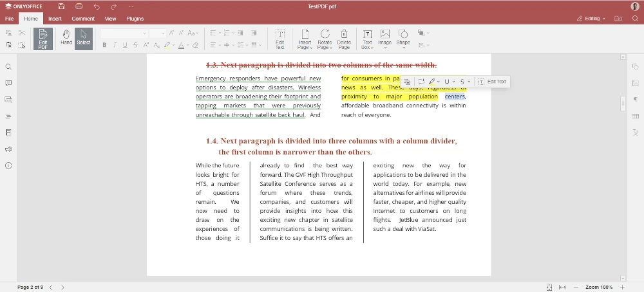This screenshot has width=644, height=292.
Task: Apply the font color in the ribbon
Action: [x=181, y=45]
